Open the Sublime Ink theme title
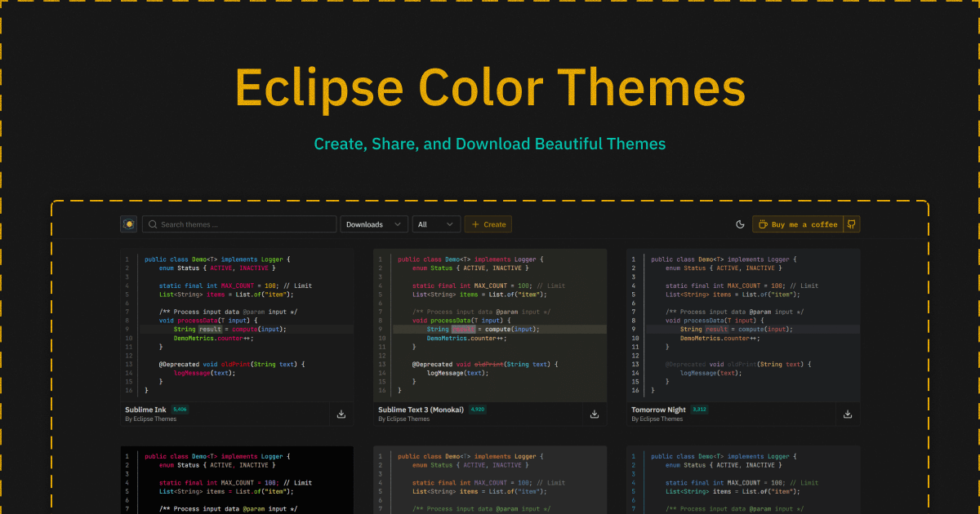This screenshot has height=514, width=980. coord(145,409)
